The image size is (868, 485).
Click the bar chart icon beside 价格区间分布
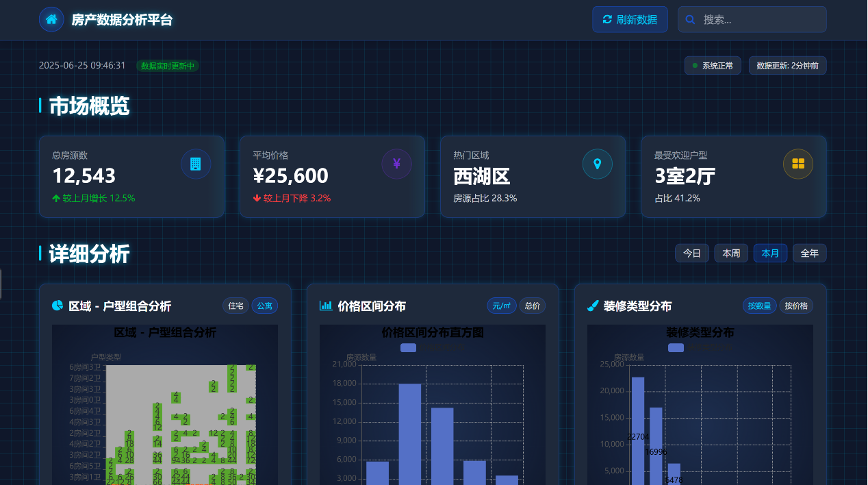click(326, 306)
